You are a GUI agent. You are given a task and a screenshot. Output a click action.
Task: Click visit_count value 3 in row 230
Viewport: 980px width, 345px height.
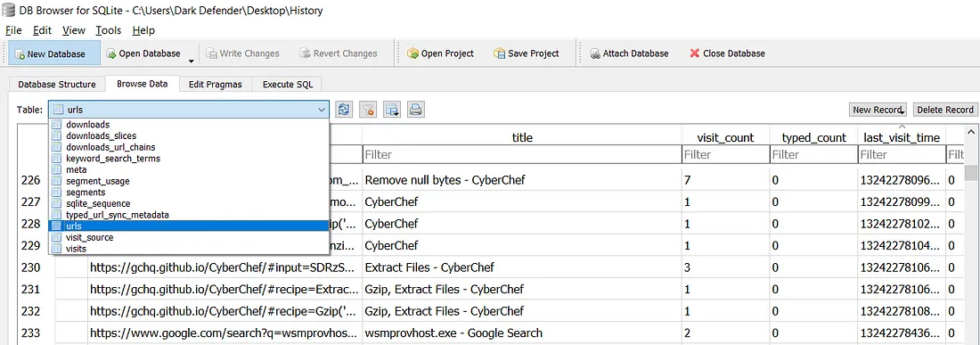pyautogui.click(x=725, y=267)
